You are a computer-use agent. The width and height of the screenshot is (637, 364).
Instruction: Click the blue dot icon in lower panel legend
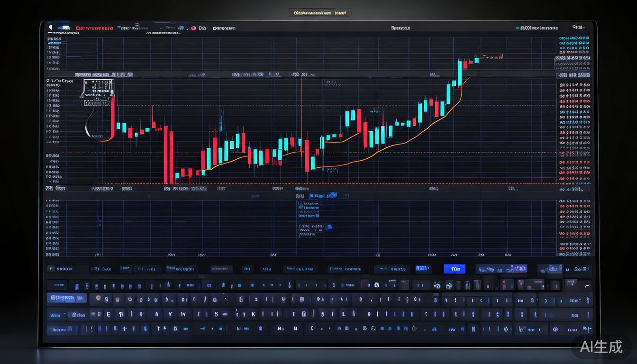[x=330, y=227]
